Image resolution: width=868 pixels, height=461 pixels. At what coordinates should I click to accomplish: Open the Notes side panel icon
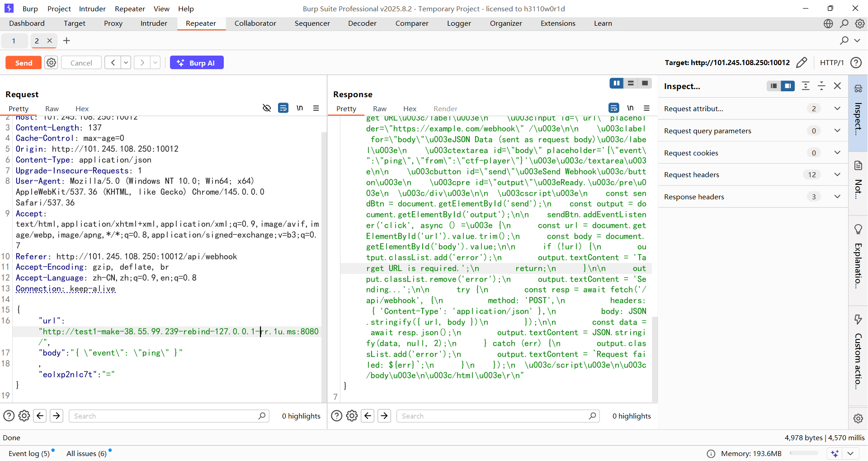pyautogui.click(x=858, y=166)
